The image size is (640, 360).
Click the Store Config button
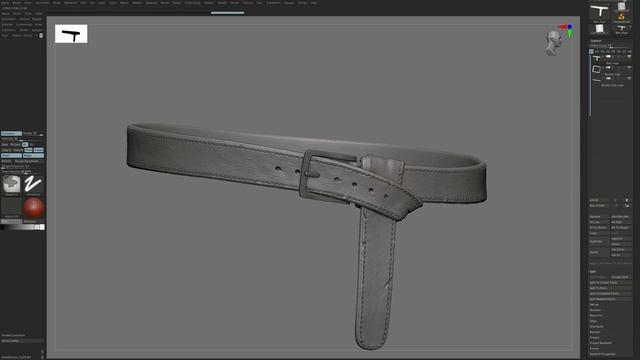(22, 340)
